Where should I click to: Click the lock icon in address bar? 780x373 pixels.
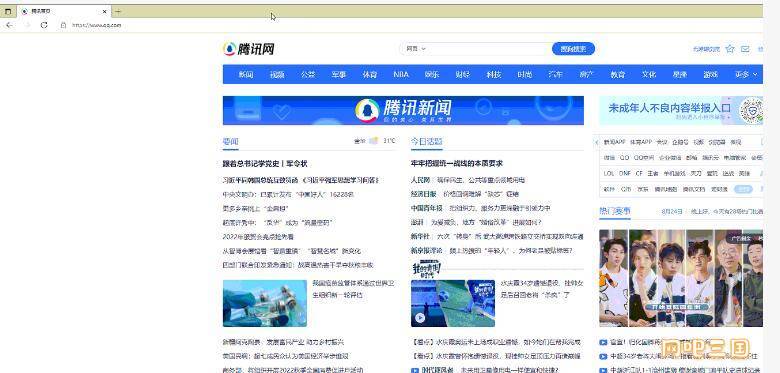[x=63, y=25]
